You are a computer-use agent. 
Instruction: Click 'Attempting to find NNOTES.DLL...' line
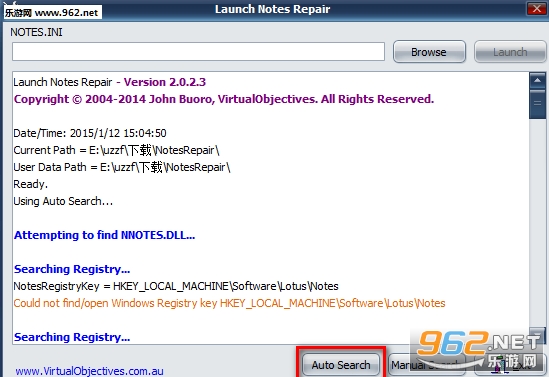click(x=104, y=235)
